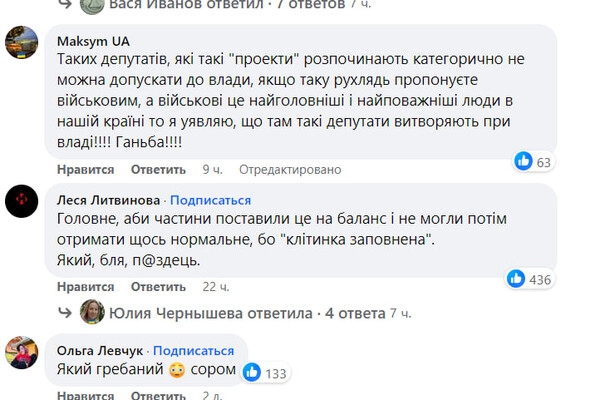The height and width of the screenshot is (400, 600).
Task: Click the like reaction icon showing 63
Action: (x=523, y=161)
